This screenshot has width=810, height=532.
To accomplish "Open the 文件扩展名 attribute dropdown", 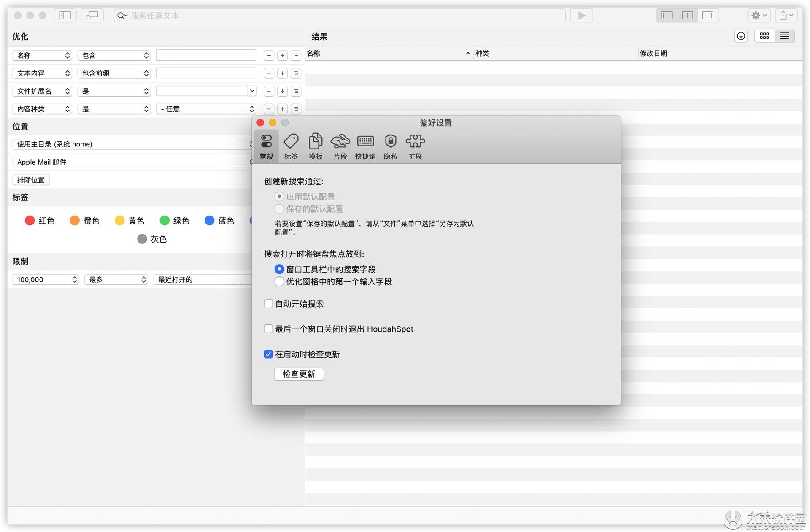I will pos(42,91).
